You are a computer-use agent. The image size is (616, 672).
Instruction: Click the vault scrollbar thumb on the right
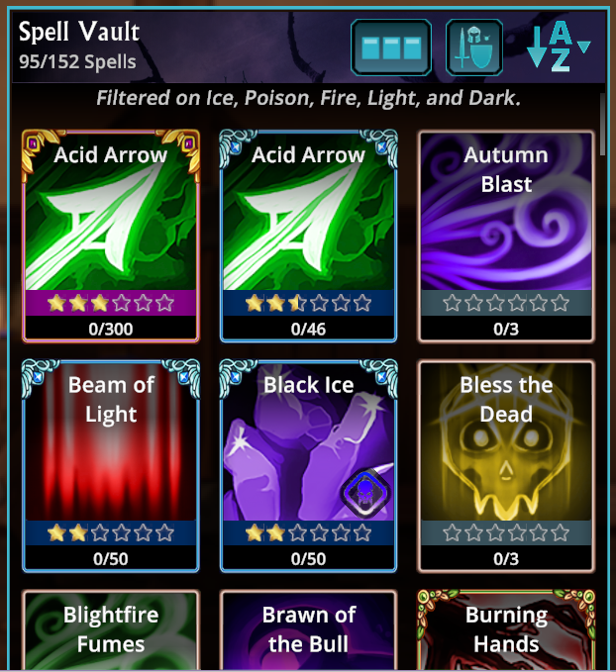603,125
